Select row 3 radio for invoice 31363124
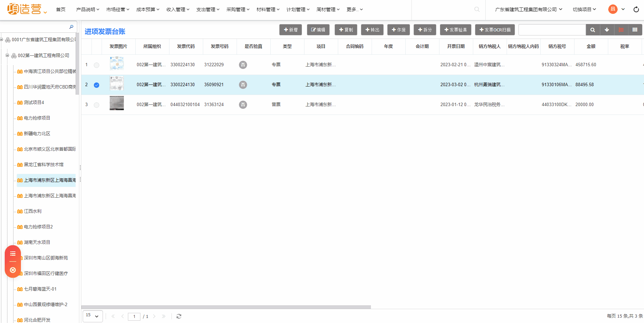Viewport: 644px width, 323px height. click(97, 105)
